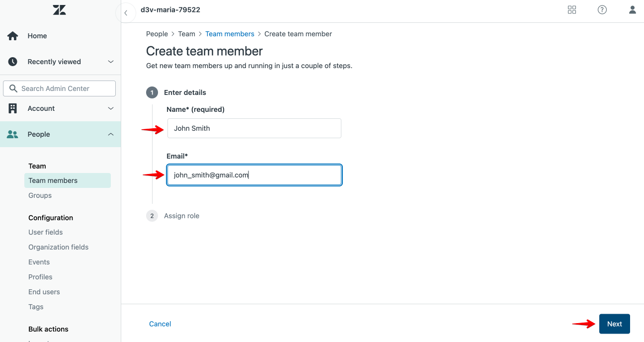Expand the Recently viewed section
The width and height of the screenshot is (644, 342).
coord(111,62)
